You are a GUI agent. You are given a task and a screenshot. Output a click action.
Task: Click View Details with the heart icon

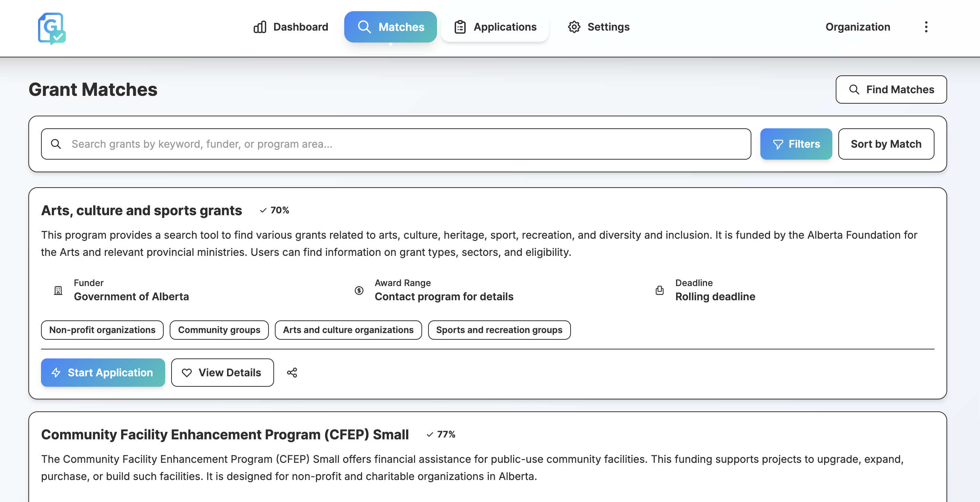222,373
